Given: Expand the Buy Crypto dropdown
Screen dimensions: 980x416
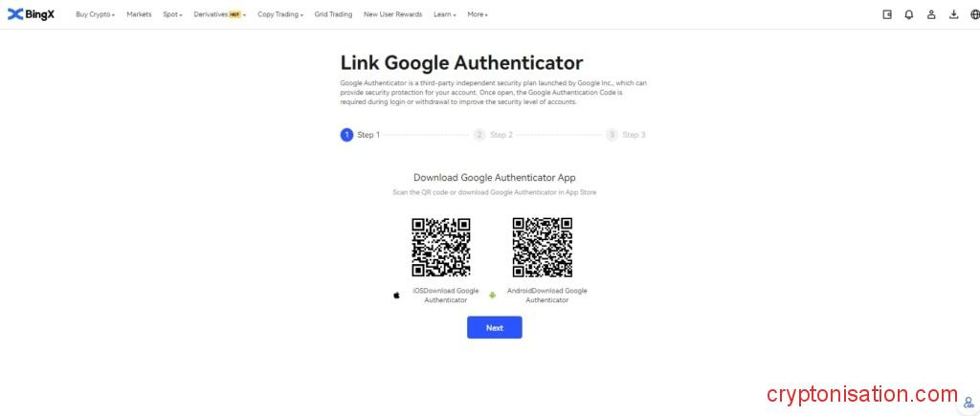Looking at the screenshot, I should [95, 14].
